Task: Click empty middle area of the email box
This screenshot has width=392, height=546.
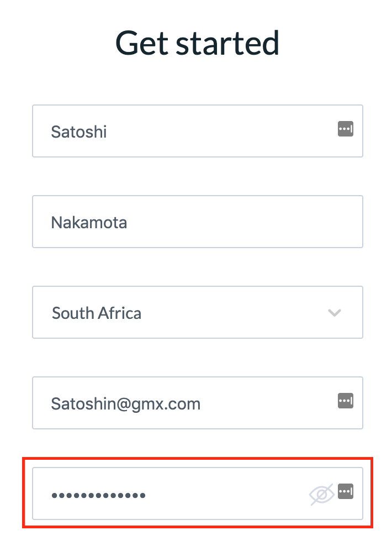Action: (x=268, y=403)
